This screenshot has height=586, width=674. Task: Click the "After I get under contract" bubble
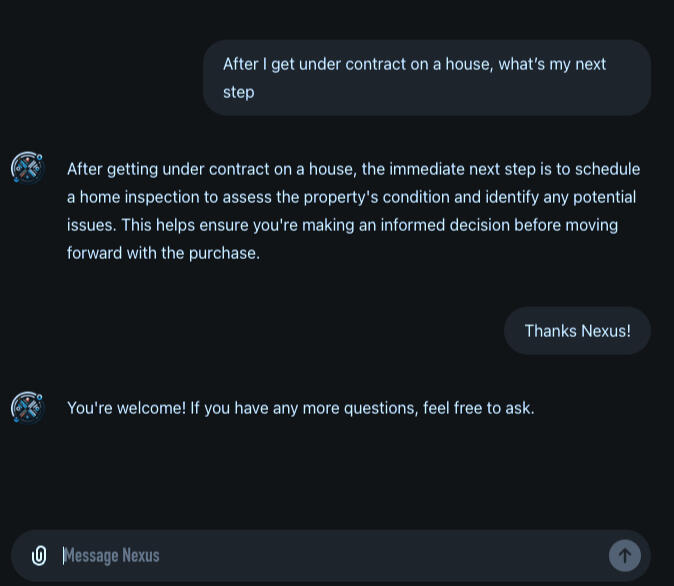427,78
